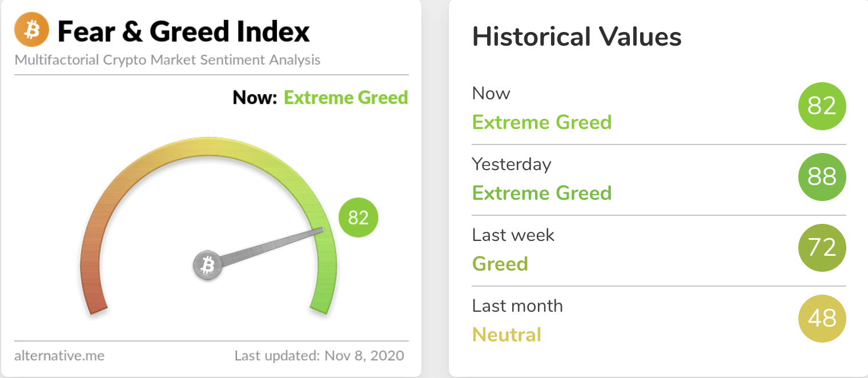This screenshot has width=868, height=378.
Task: Select the 82 circle in the Now row
Action: (822, 106)
